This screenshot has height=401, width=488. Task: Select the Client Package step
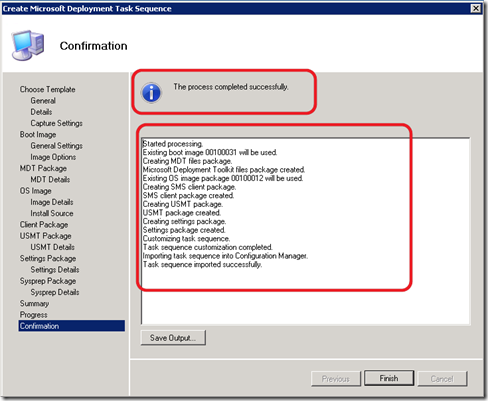(x=44, y=225)
